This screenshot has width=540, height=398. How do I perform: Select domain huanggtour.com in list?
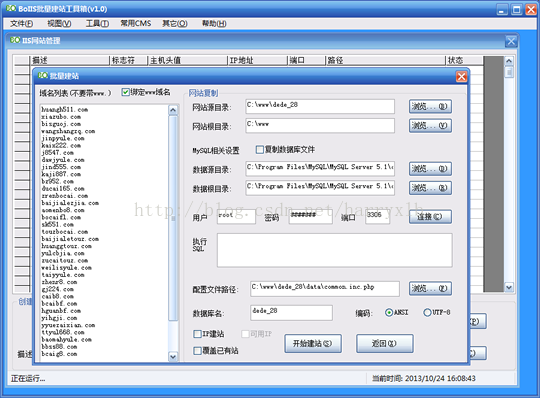point(66,246)
